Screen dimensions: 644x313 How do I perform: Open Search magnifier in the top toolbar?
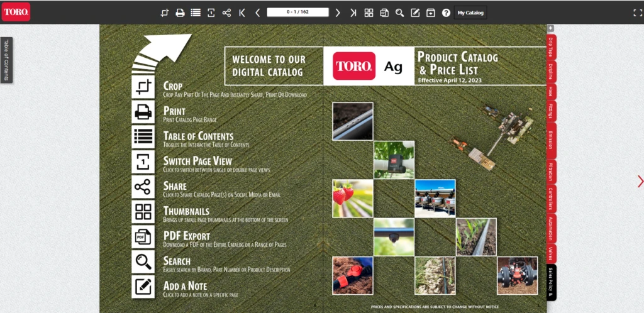(399, 13)
